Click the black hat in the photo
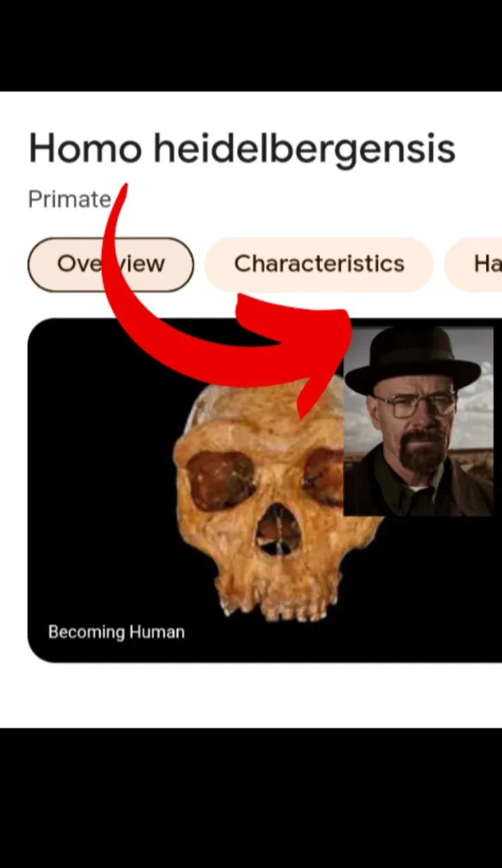Viewport: 502px width, 868px height. [413, 360]
